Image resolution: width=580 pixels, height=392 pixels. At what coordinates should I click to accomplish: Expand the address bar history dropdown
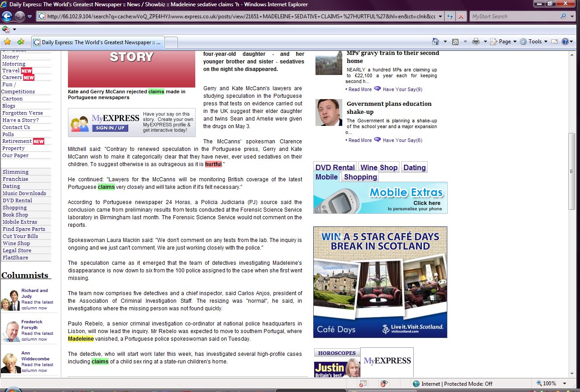click(x=440, y=17)
